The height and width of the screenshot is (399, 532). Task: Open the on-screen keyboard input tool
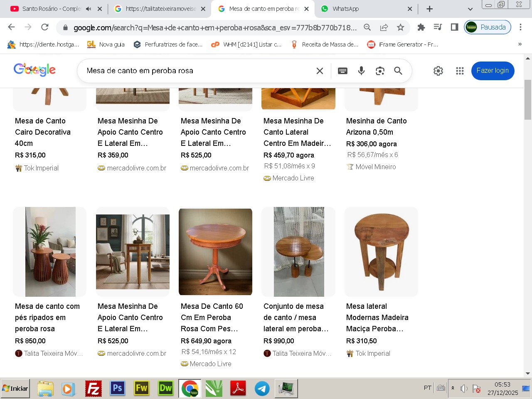tap(342, 71)
